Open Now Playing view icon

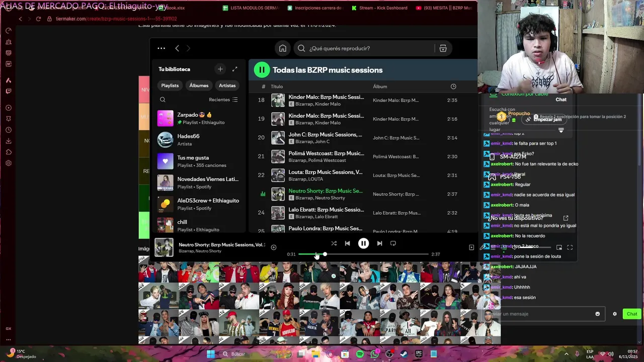tap(471, 247)
